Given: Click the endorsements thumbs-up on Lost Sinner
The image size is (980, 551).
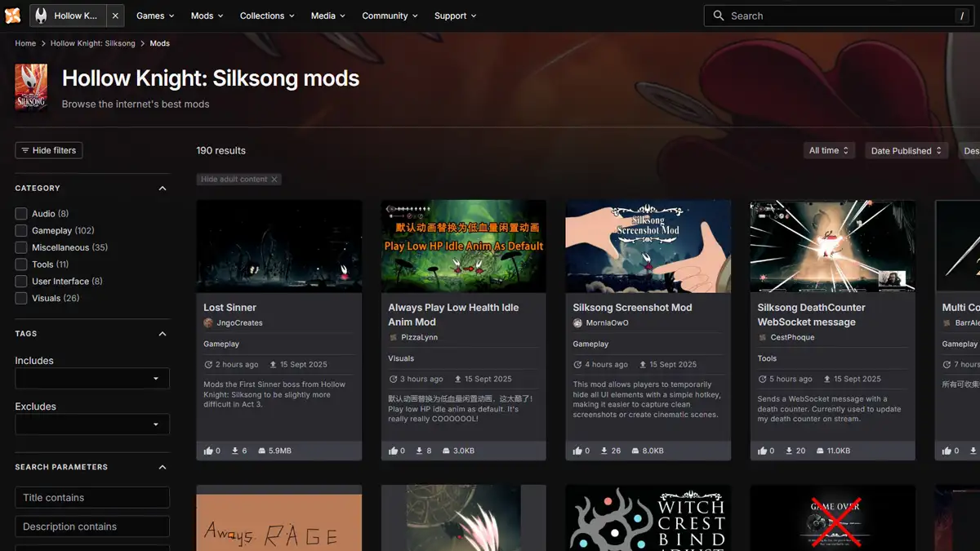Looking at the screenshot, I should [x=208, y=451].
